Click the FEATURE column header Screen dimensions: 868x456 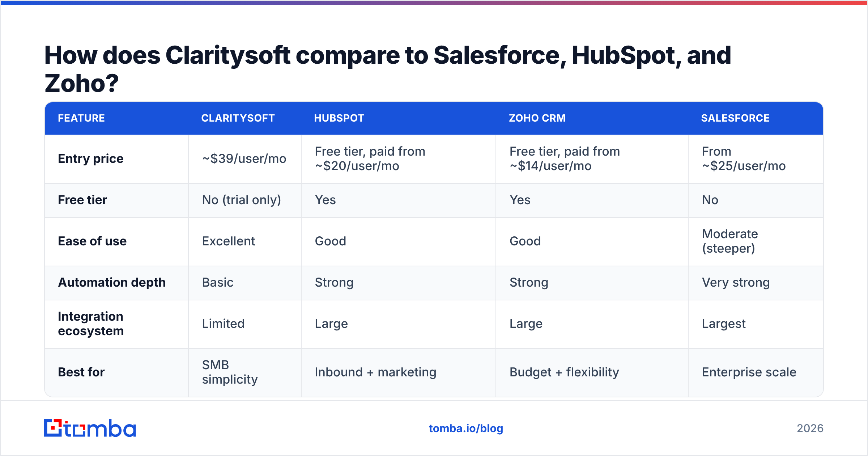[x=81, y=118]
